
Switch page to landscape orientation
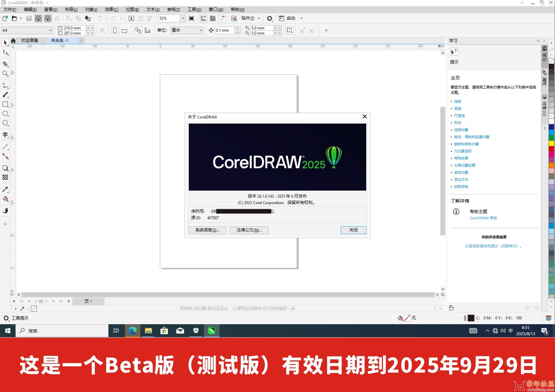coord(124,30)
